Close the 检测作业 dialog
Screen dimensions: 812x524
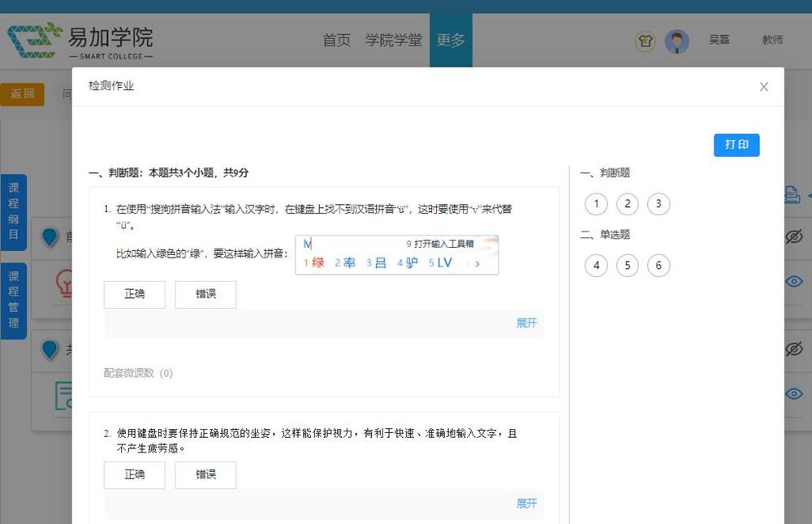764,87
